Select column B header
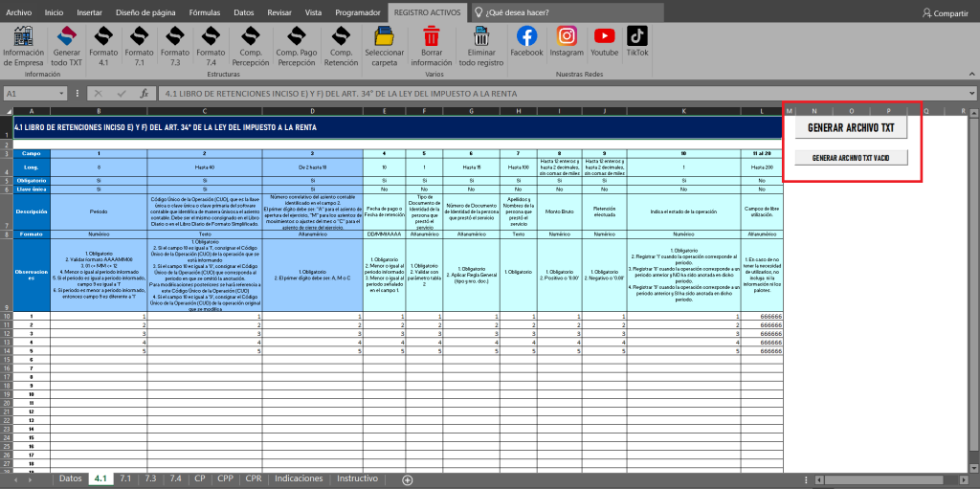Viewport: 980px width, 489px height. coord(99,111)
